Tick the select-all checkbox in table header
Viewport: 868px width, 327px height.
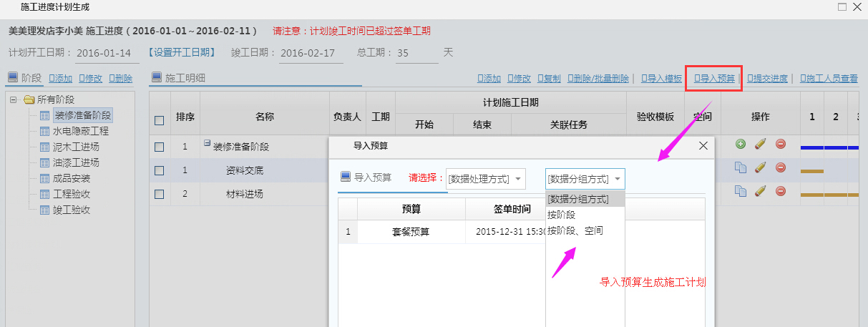[x=160, y=121]
